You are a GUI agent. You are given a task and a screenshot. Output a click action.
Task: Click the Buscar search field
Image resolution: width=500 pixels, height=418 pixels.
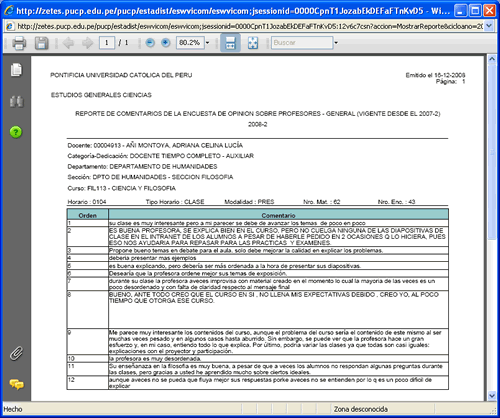click(x=302, y=43)
